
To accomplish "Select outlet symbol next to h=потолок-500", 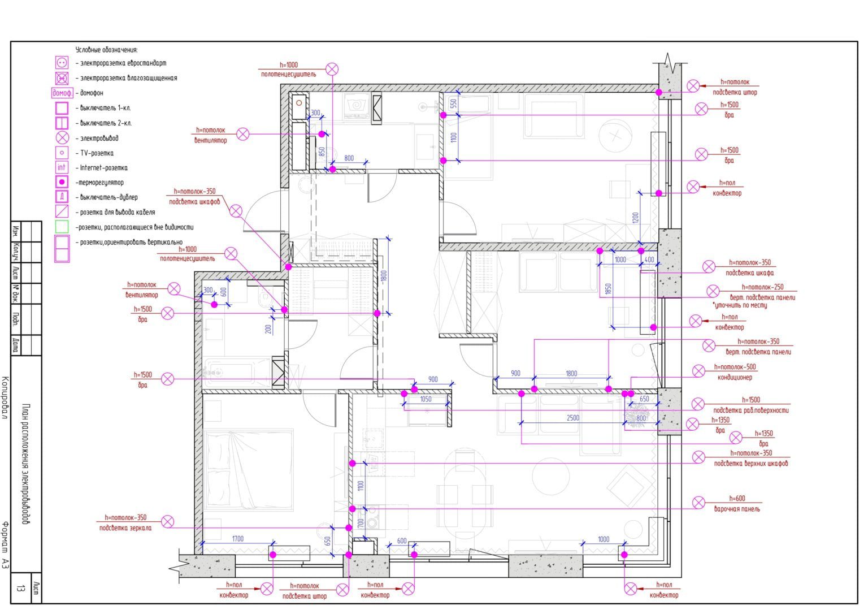I will pos(698,371).
